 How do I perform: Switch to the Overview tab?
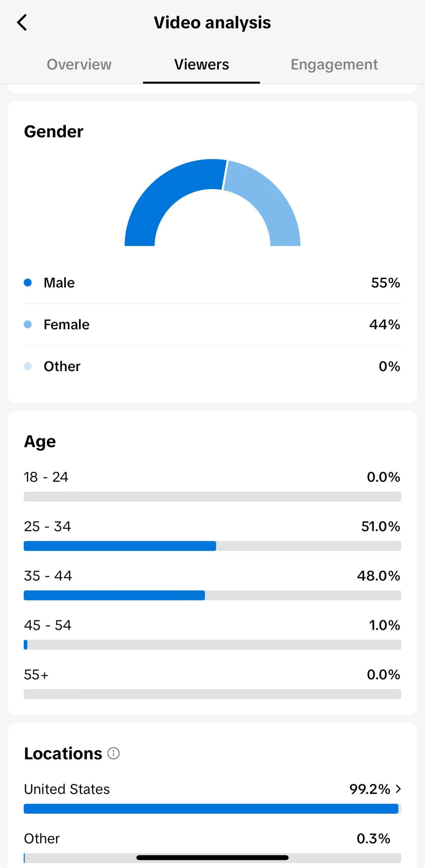click(x=79, y=64)
